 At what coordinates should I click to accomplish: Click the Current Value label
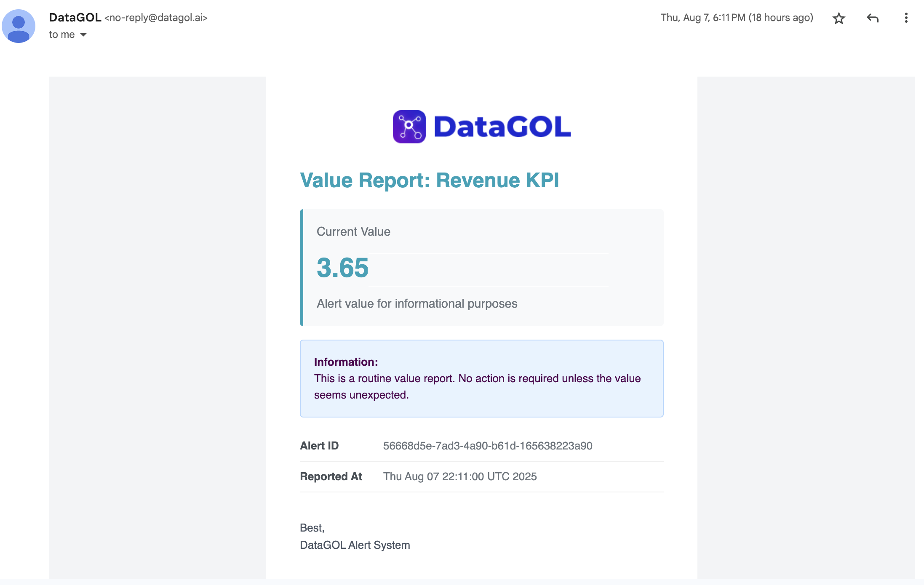coord(353,231)
